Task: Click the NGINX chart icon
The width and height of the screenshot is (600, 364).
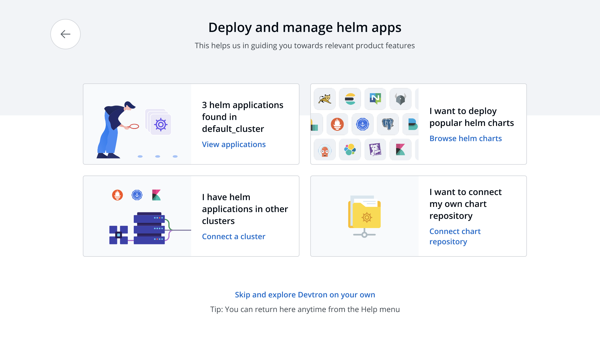Action: pos(375,99)
